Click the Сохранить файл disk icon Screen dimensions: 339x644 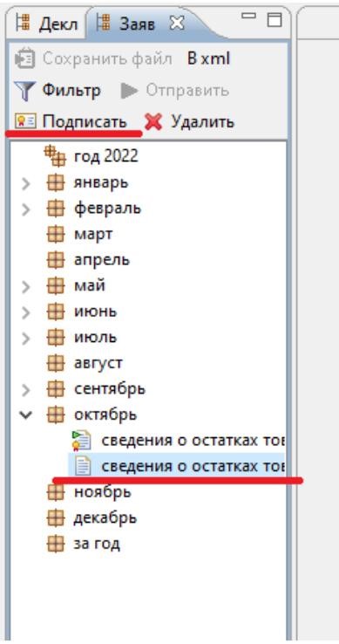(x=25, y=59)
